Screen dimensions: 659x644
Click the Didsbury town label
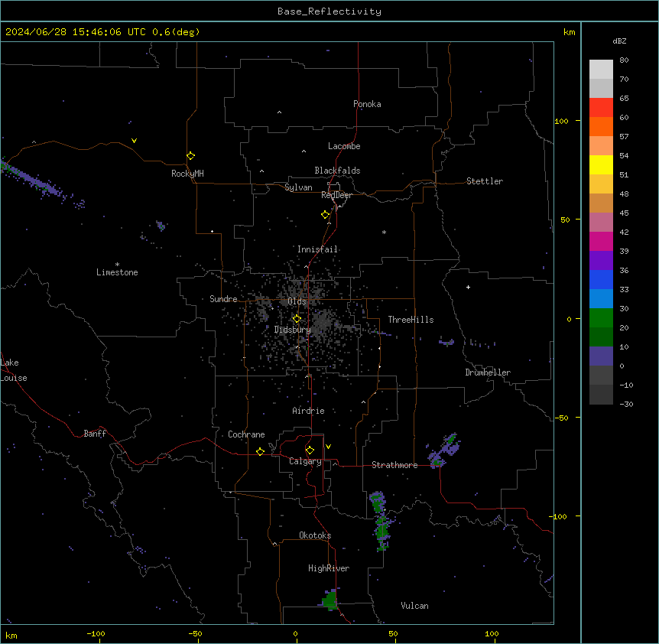[293, 330]
